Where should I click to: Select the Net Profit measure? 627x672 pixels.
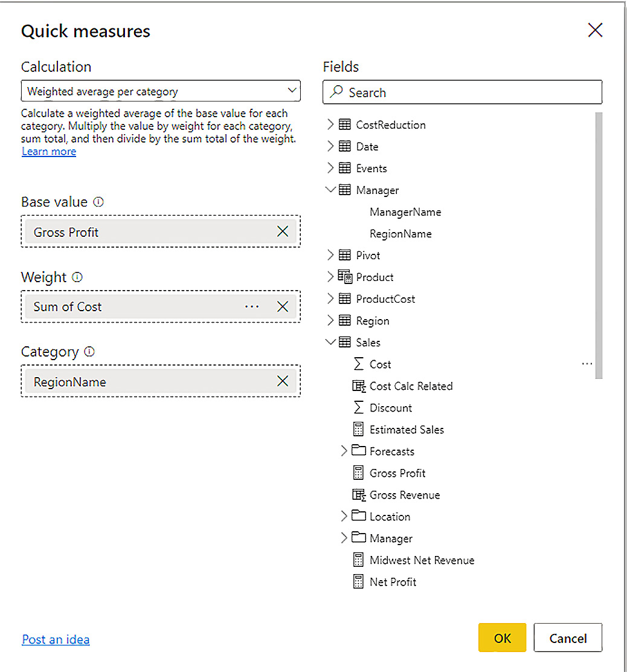[393, 582]
